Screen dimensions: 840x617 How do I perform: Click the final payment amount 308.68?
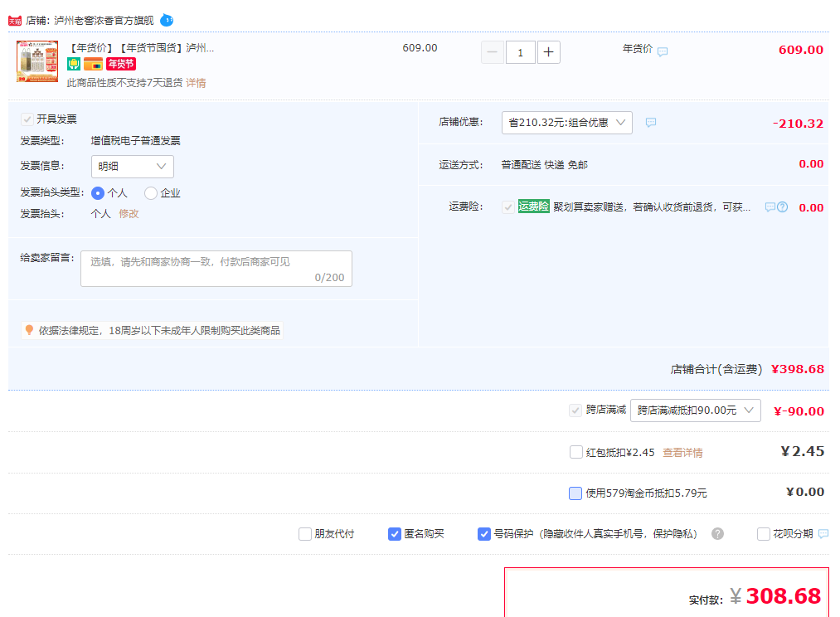784,596
